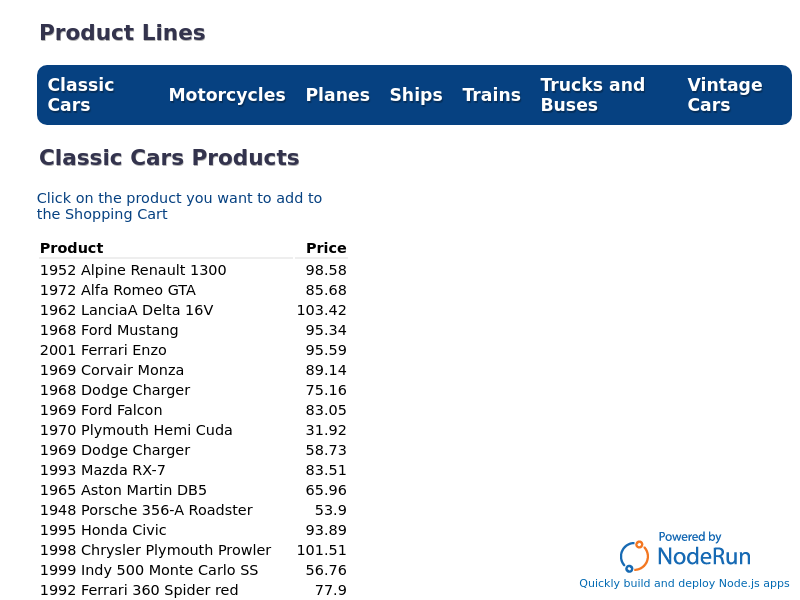Viewport: 800px width, 600px height.
Task: Select the 1968 Ford Mustang row
Action: (193, 330)
